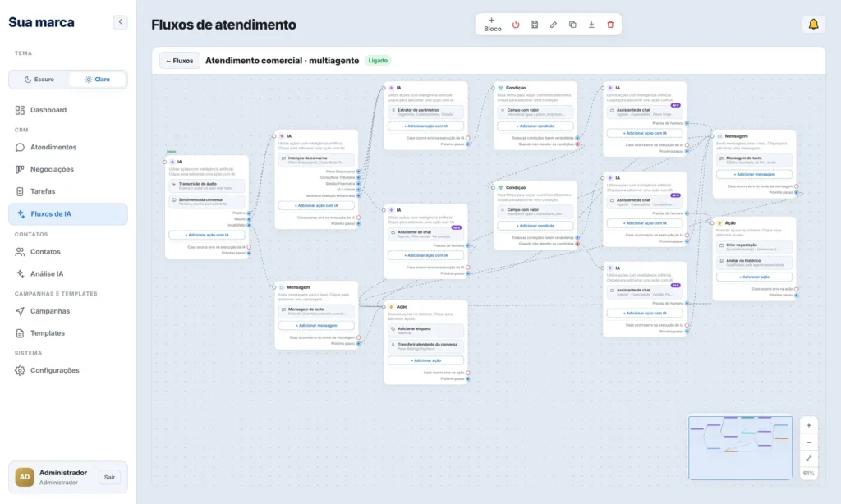Click the Adicionar etiqueta action
Image resolution: width=841 pixels, height=504 pixels.
click(x=426, y=330)
